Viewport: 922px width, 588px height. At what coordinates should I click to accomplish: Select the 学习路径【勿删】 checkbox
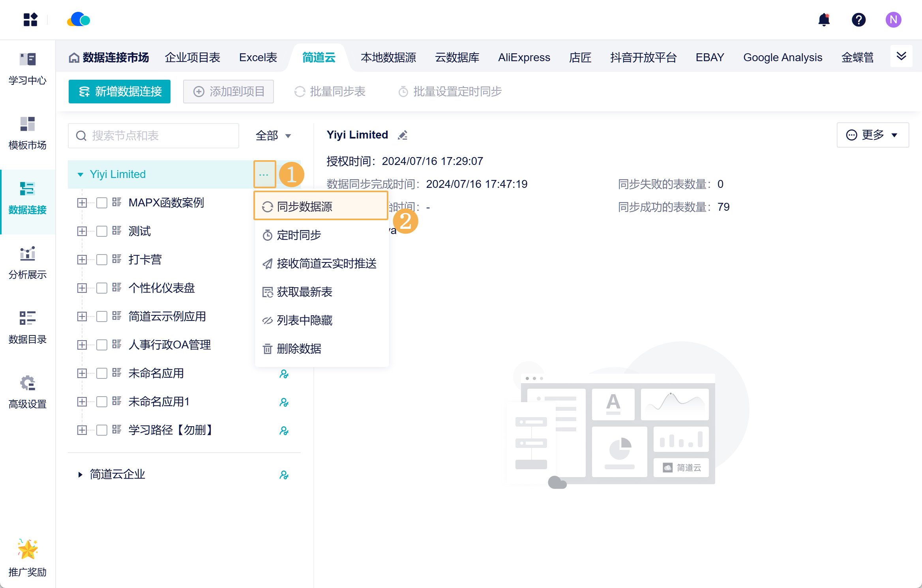102,430
